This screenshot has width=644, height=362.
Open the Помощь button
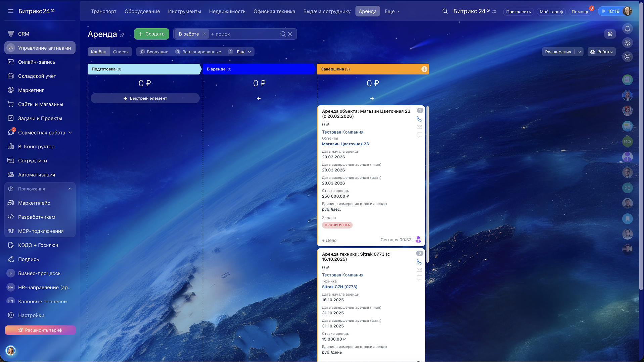pos(580,12)
